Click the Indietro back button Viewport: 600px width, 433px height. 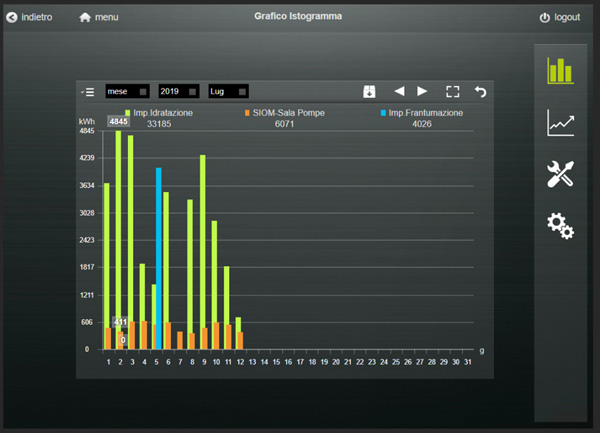(30, 18)
